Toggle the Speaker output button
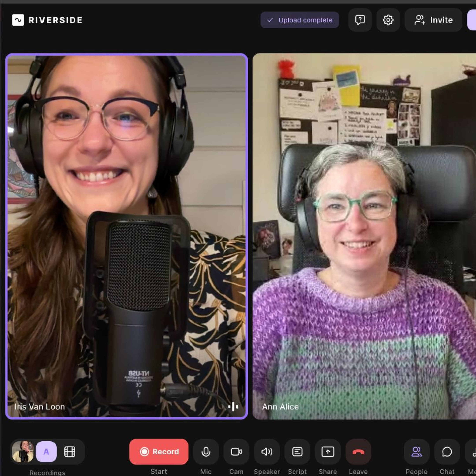This screenshot has height=476, width=476. coord(267,452)
